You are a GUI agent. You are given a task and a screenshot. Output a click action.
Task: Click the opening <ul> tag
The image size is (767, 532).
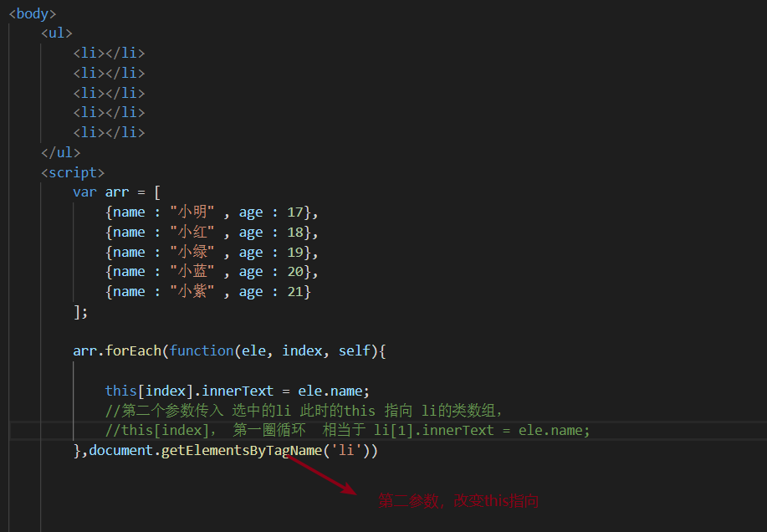pos(57,33)
